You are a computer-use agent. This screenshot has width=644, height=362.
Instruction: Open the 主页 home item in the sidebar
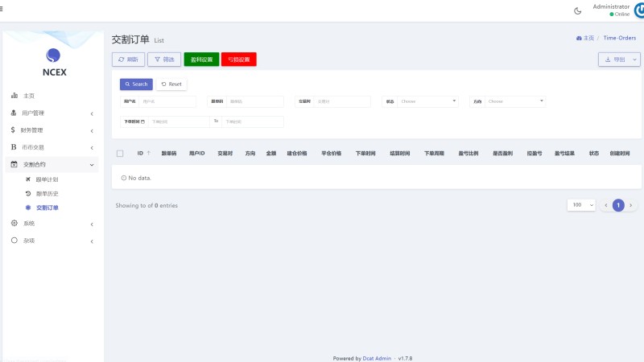52,96
